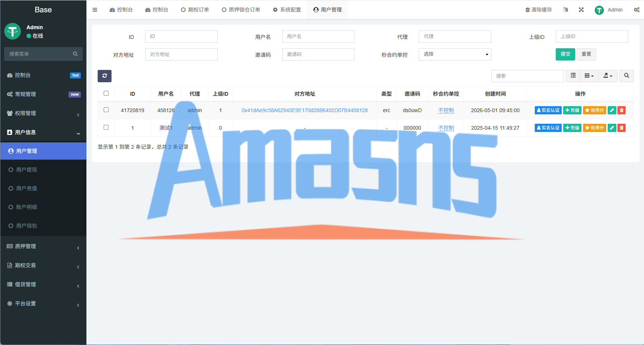
Task: Toggle the fullscreen expand icon
Action: [581, 10]
